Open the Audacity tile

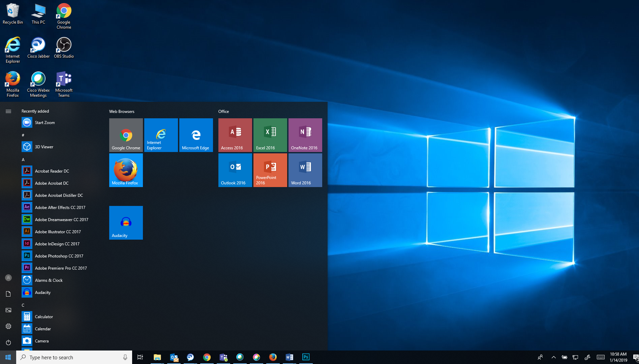tap(126, 223)
